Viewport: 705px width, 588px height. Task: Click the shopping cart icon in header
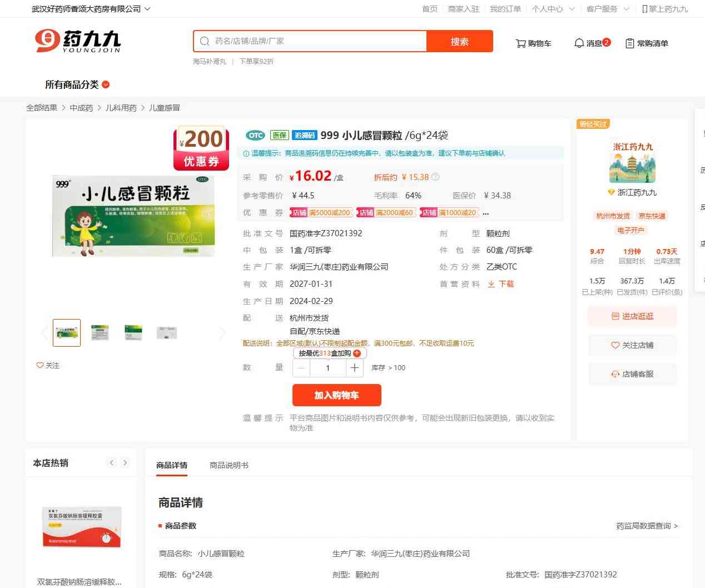(x=520, y=43)
